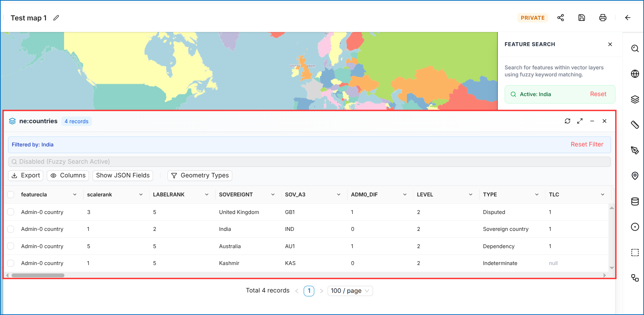Go back using the left arrow icon
The width and height of the screenshot is (644, 315).
pyautogui.click(x=628, y=18)
